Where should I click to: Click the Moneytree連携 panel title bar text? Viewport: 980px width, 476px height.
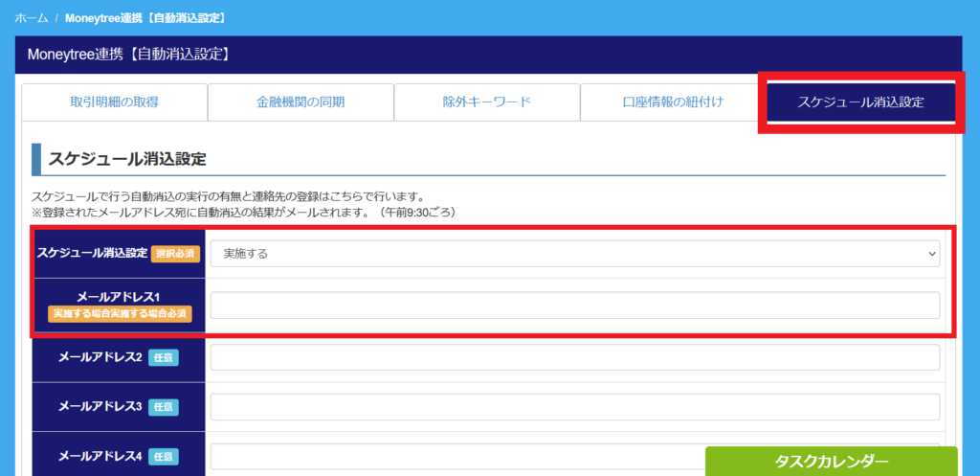[x=129, y=55]
